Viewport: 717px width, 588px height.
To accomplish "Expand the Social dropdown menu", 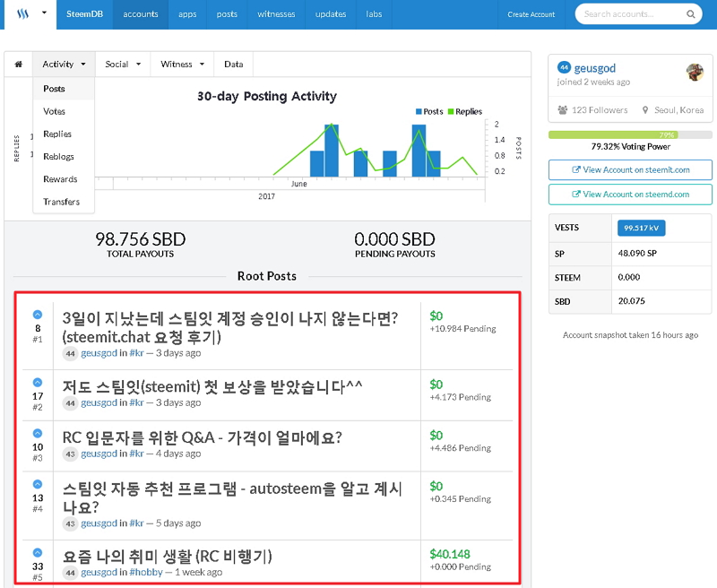I will pyautogui.click(x=123, y=64).
